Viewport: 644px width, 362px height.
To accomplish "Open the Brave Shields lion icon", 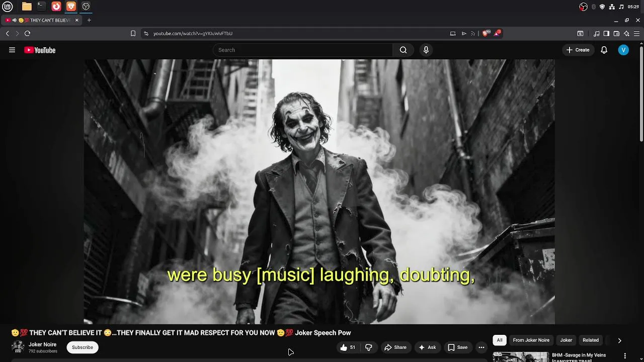I will pos(486,33).
